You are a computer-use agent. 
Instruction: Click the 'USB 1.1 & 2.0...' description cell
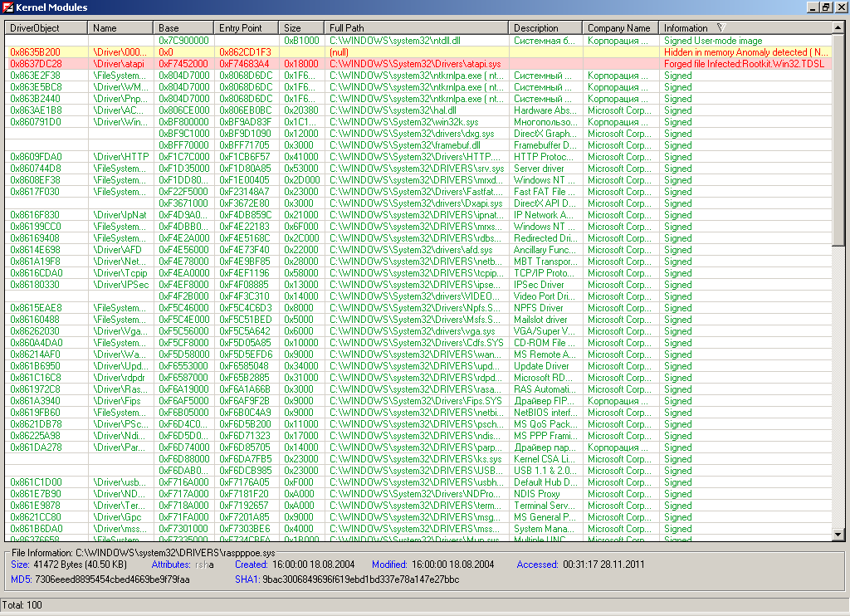coord(545,471)
